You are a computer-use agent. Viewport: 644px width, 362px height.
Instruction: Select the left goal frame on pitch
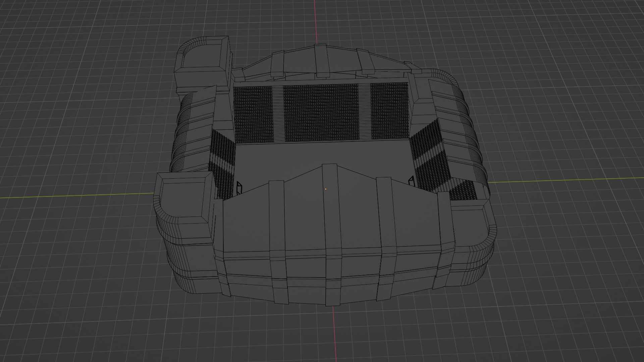tap(239, 188)
